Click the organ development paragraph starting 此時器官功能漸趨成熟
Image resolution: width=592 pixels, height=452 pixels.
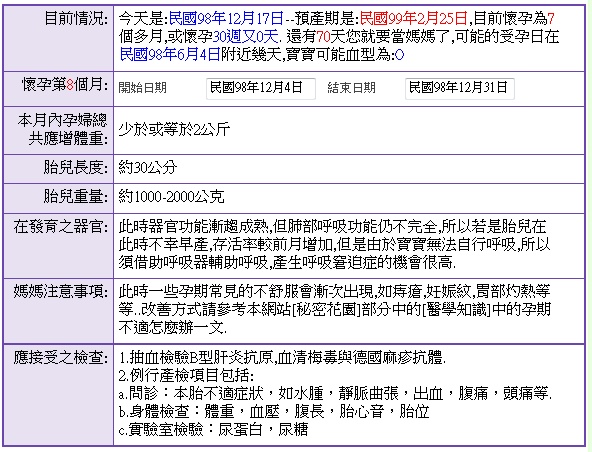point(334,245)
